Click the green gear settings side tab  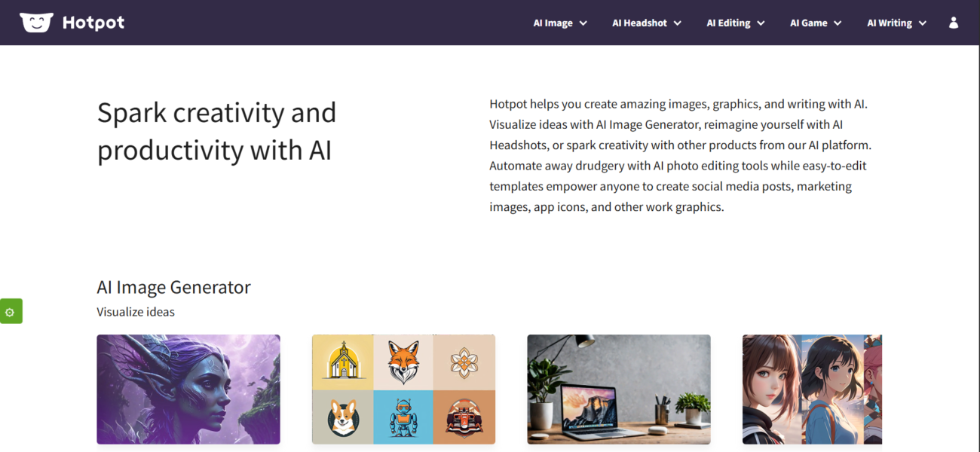11,311
